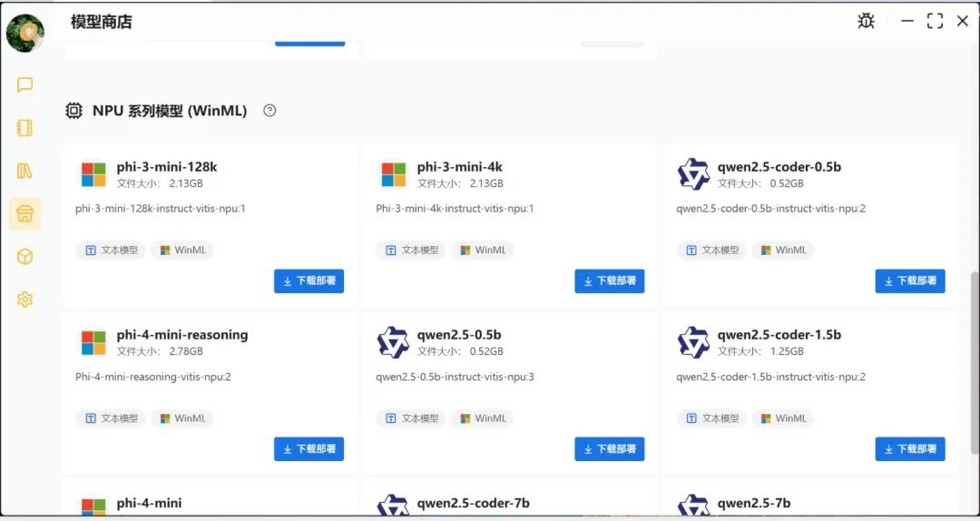
Task: Click 下载部署 for qwen2.5-coder-0.5b
Action: [x=909, y=281]
